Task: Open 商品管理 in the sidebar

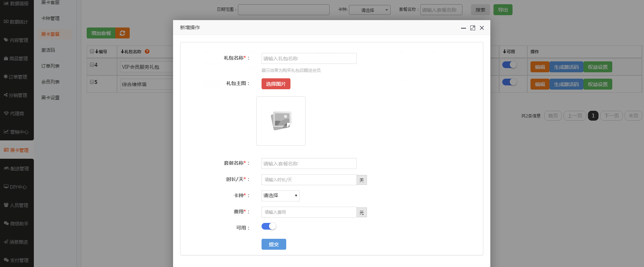Action: [17, 59]
